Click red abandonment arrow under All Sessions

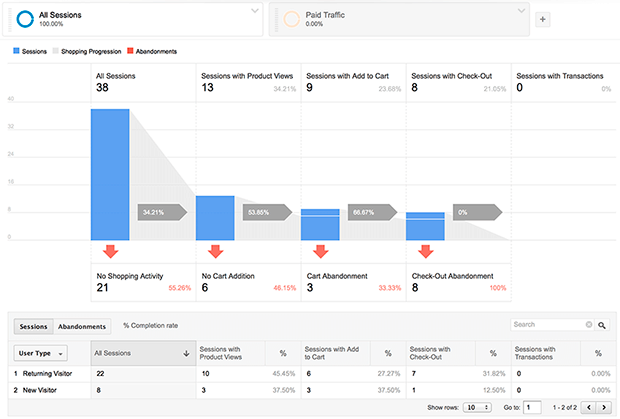pyautogui.click(x=110, y=251)
